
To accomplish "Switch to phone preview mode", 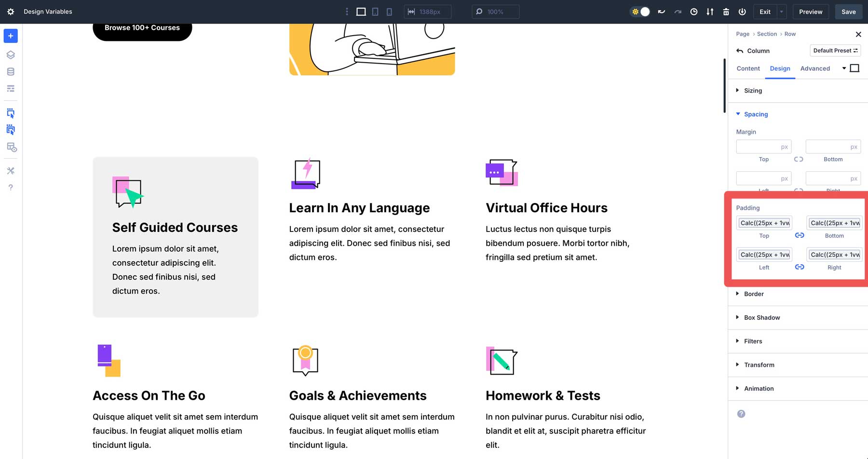I will pyautogui.click(x=389, y=11).
